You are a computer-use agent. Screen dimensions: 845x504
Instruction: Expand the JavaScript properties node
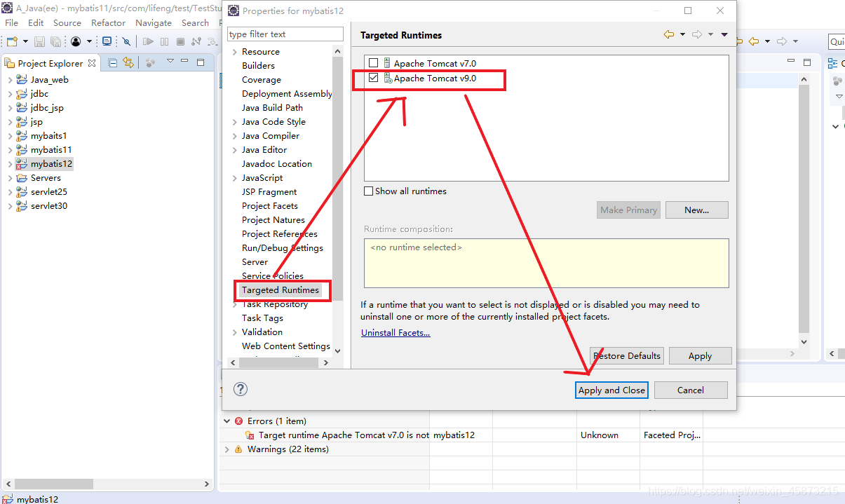pos(234,178)
